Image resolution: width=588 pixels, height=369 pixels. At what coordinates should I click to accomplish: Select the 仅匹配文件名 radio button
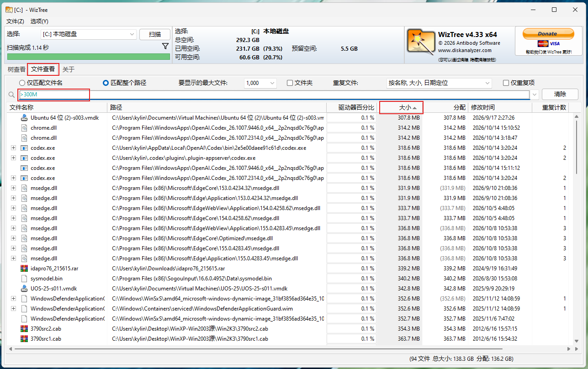coord(22,83)
